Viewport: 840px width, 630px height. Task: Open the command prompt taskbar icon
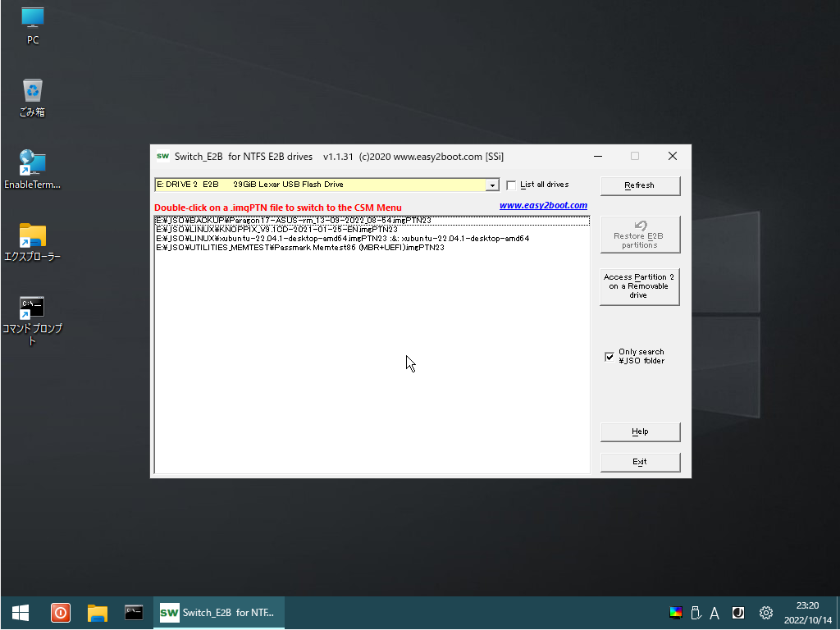coord(134,612)
